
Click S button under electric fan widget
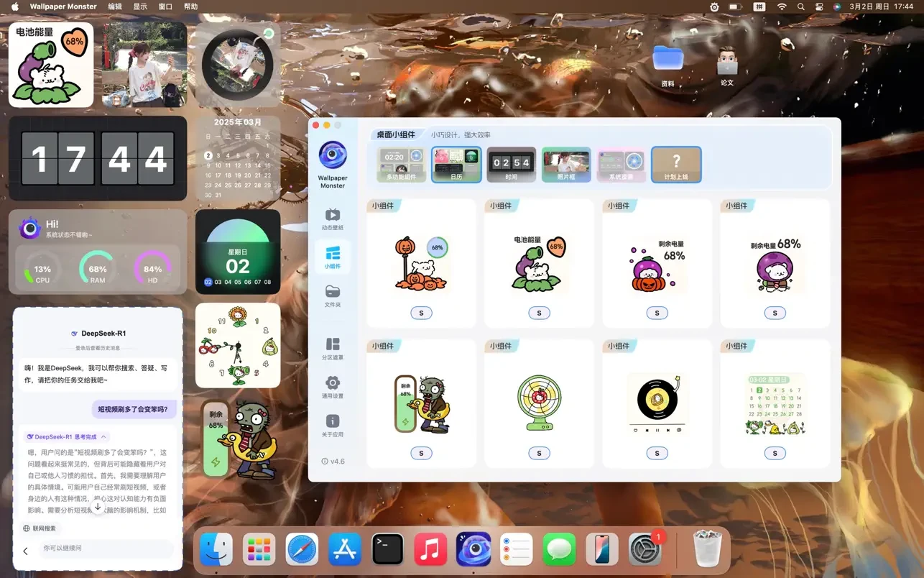539,453
